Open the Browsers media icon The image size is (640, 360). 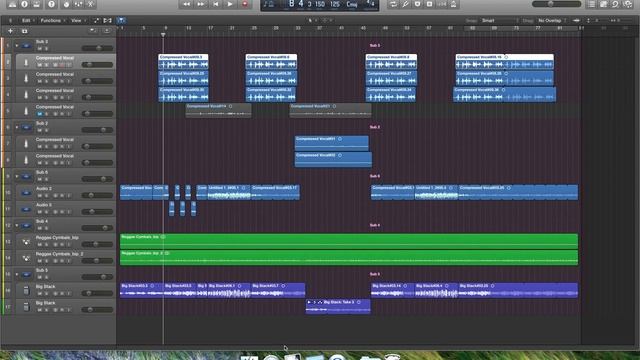(x=628, y=4)
